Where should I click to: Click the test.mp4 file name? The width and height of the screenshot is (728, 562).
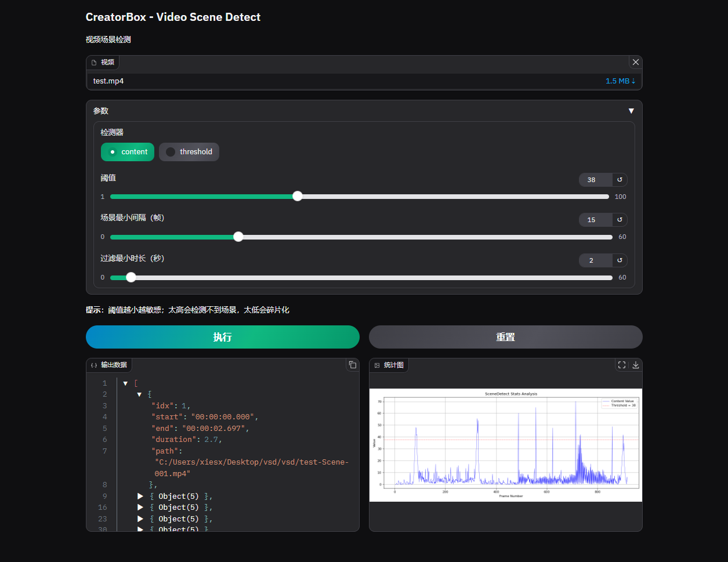[108, 81]
